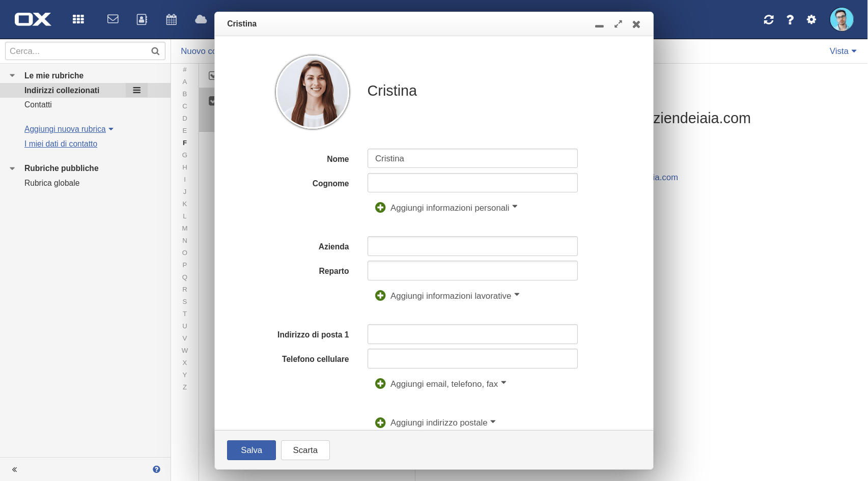868x481 pixels.
Task: Expand Aggiungi email, telefono, fax dropdown
Action: pos(448,384)
